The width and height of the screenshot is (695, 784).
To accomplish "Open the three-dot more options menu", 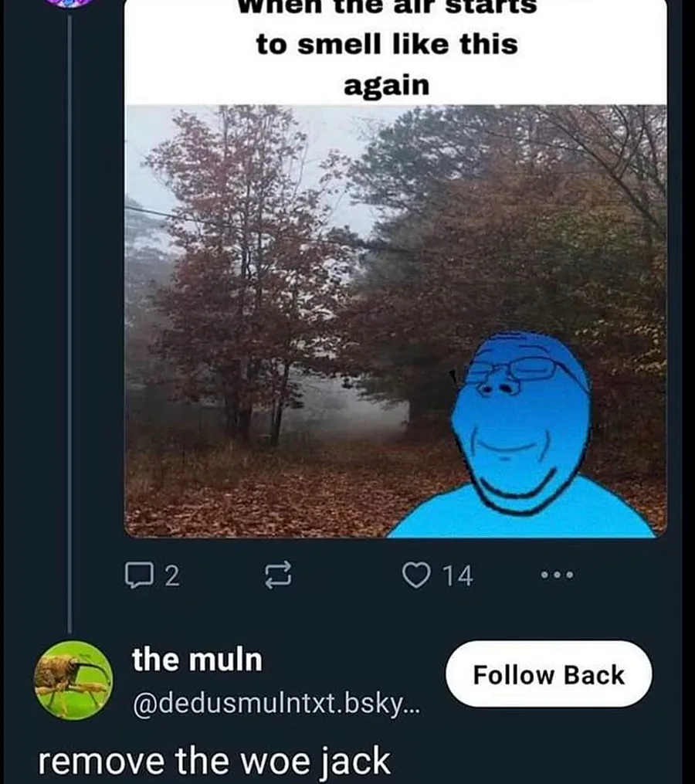I will [x=557, y=575].
